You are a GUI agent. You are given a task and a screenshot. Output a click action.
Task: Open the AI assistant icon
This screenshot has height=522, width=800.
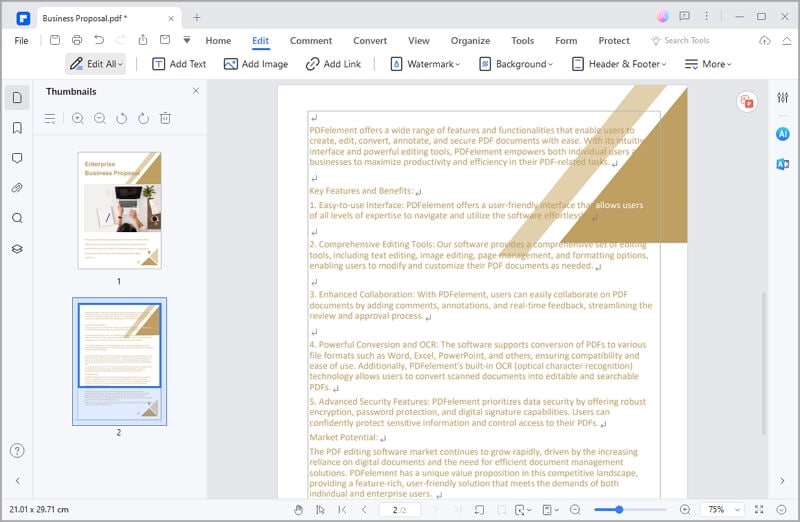(782, 134)
